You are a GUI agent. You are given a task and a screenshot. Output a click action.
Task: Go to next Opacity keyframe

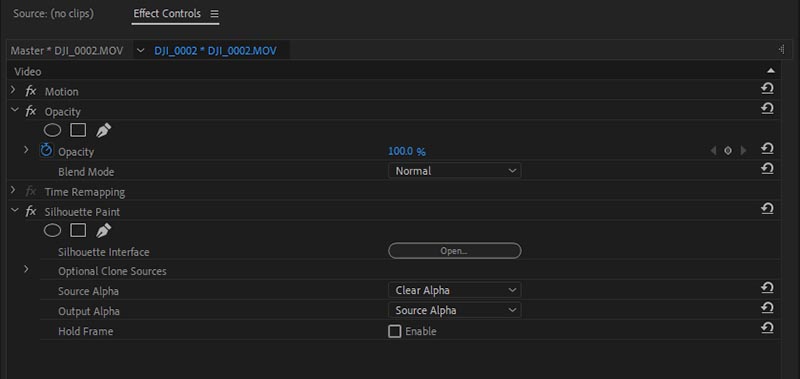(x=743, y=150)
